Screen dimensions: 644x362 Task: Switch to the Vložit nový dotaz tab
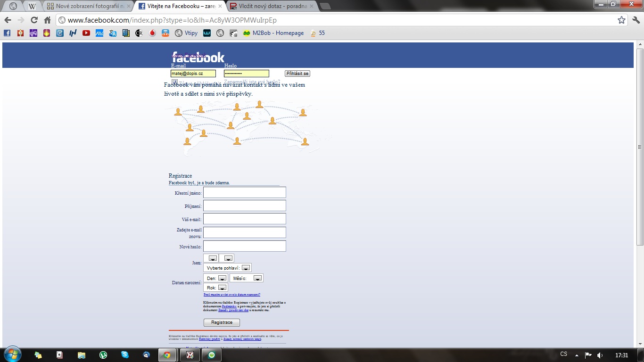(271, 7)
